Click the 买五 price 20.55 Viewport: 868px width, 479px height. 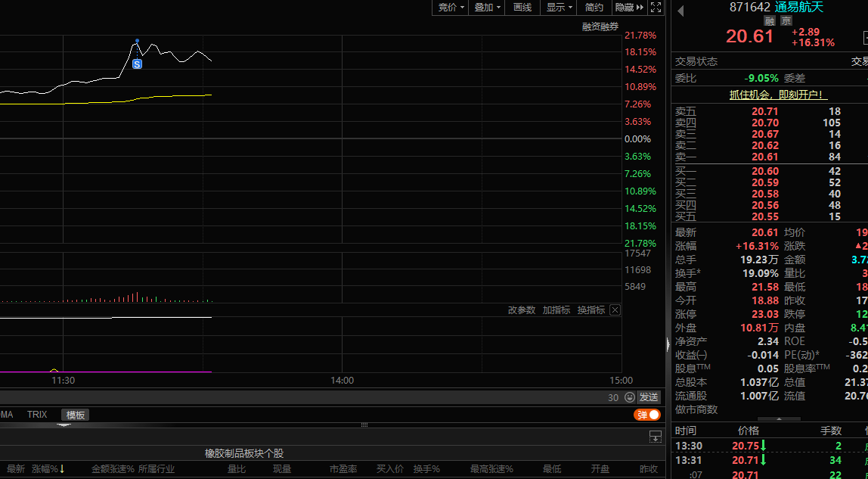(765, 216)
